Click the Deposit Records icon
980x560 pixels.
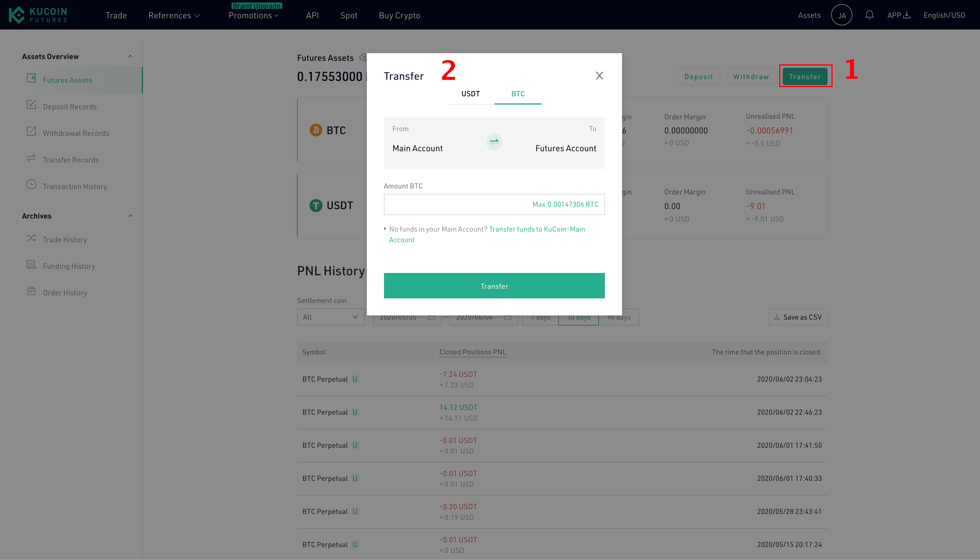tap(32, 105)
